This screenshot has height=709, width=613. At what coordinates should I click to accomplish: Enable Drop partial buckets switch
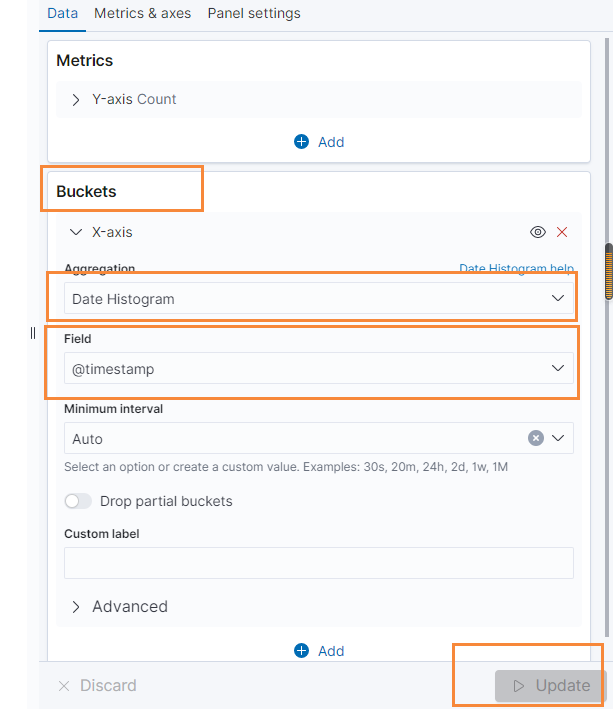78,501
